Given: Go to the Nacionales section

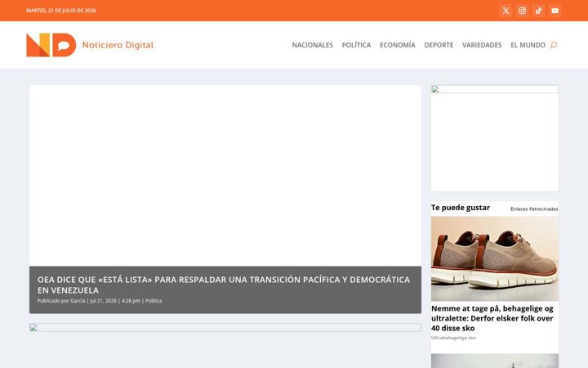Looking at the screenshot, I should [x=312, y=45].
